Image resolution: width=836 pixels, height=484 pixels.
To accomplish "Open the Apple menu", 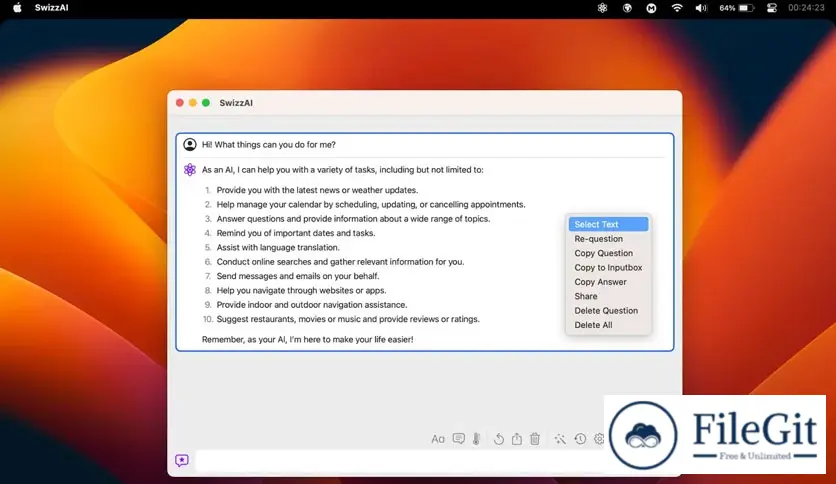I will point(18,8).
